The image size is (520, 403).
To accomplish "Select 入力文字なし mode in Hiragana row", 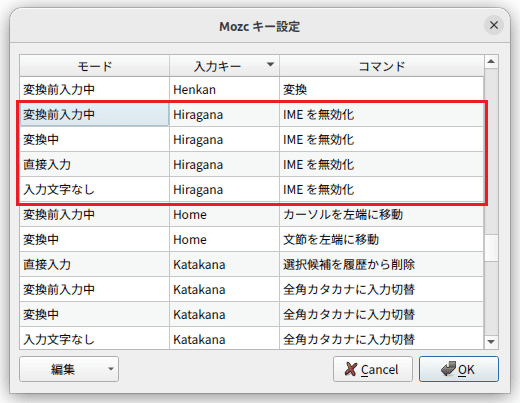I will coord(95,189).
